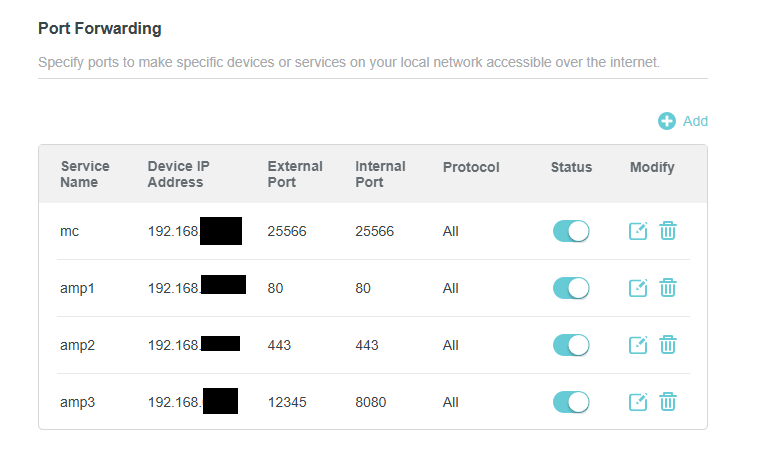
Task: Edit the amp1 port forwarding entry
Action: (x=638, y=288)
